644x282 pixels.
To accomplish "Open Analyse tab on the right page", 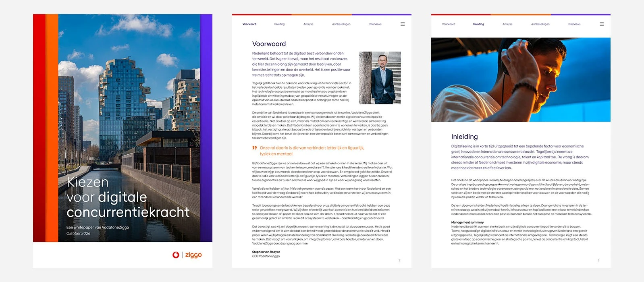I will pos(507,24).
